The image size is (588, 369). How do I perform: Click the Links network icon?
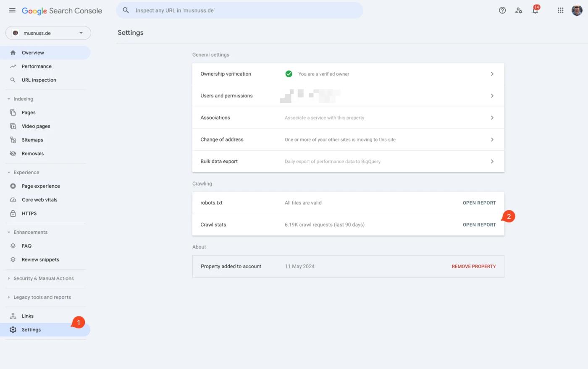tap(13, 316)
